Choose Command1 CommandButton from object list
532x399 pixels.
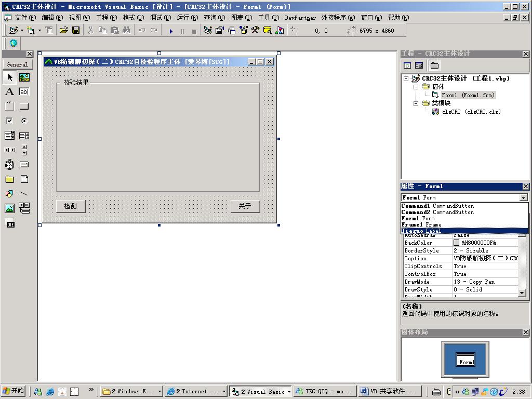[x=464, y=206]
